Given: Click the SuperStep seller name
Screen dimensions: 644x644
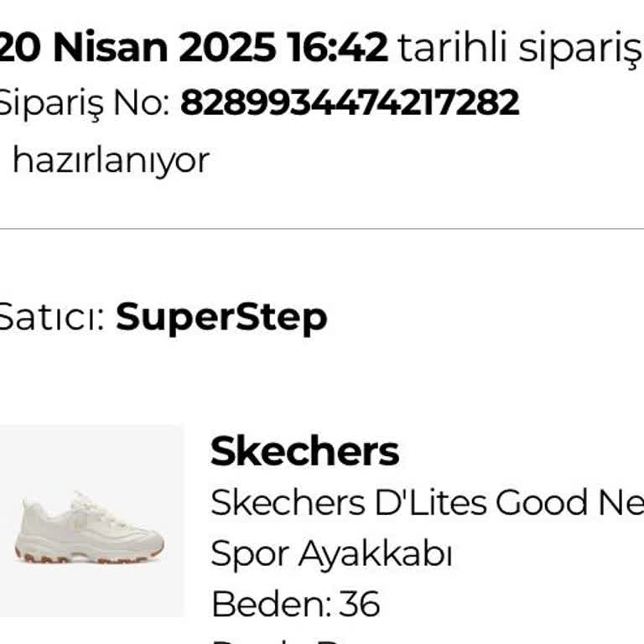Looking at the screenshot, I should coord(221,318).
